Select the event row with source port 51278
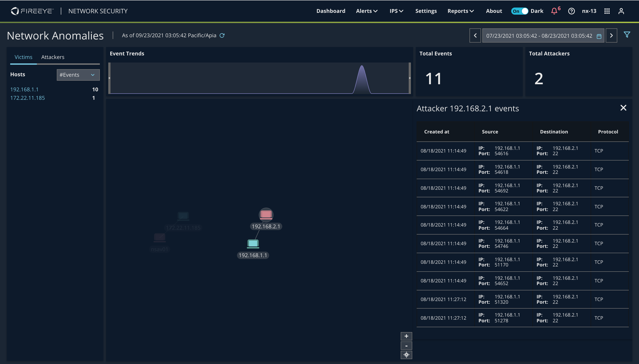Screen dimensions: 639x364 click(523, 318)
